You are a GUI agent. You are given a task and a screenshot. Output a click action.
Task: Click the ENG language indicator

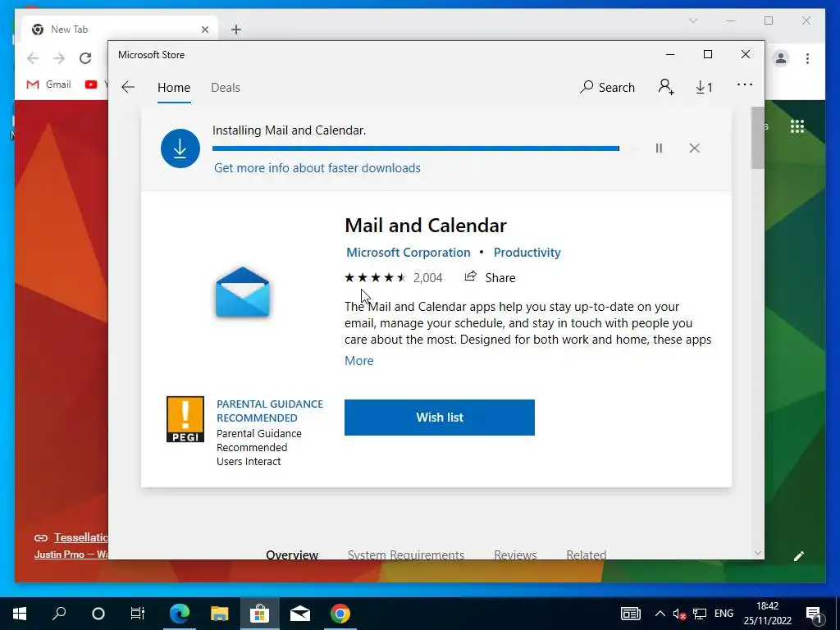click(x=724, y=614)
